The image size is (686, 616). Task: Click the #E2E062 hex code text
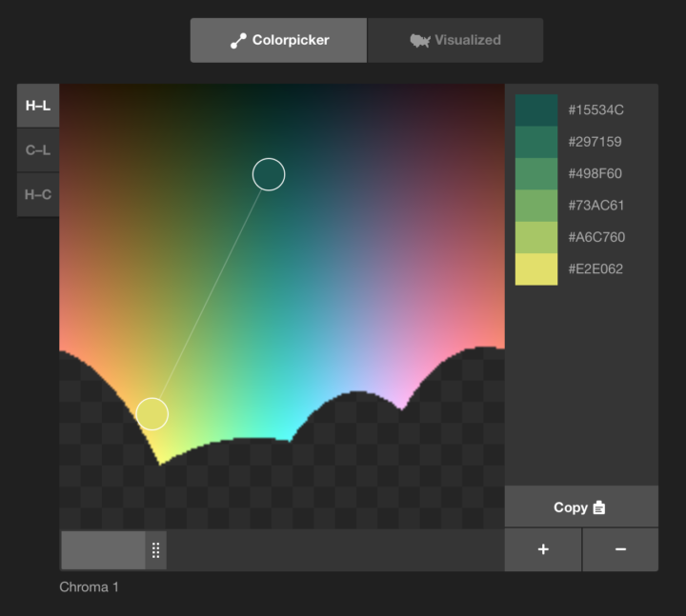point(595,268)
